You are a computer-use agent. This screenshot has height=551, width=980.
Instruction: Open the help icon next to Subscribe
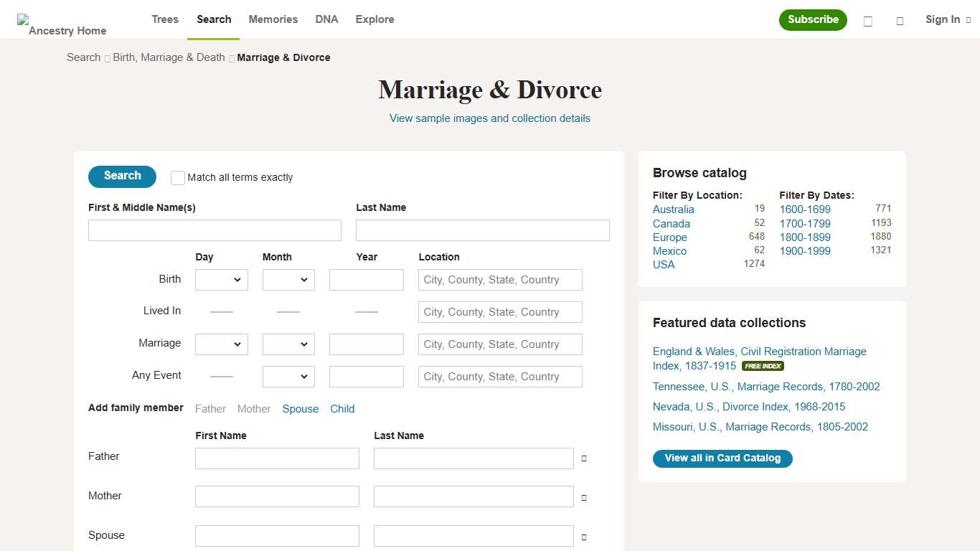tap(867, 20)
